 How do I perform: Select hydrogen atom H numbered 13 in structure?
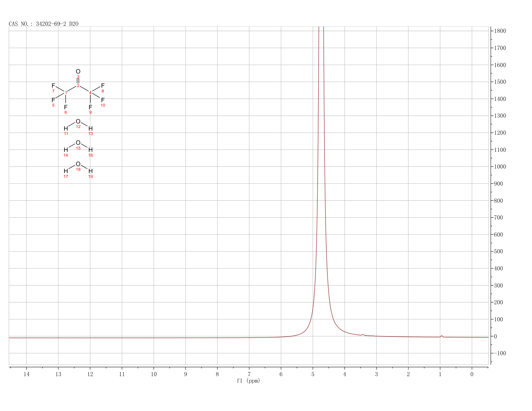91,129
